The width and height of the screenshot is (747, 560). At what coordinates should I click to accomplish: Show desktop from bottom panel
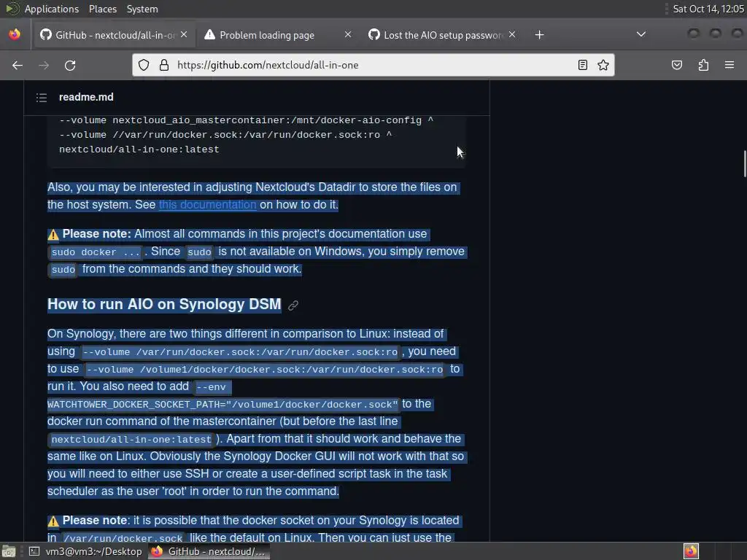[x=9, y=551]
